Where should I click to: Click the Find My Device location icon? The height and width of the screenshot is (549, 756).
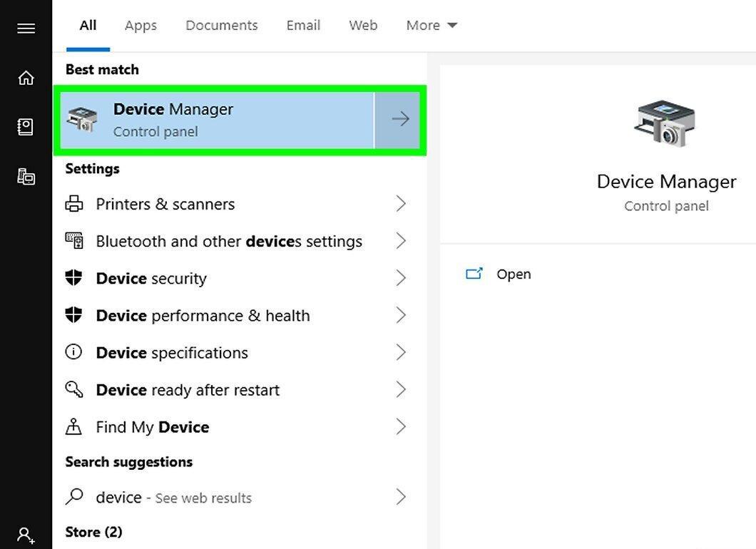[73, 426]
